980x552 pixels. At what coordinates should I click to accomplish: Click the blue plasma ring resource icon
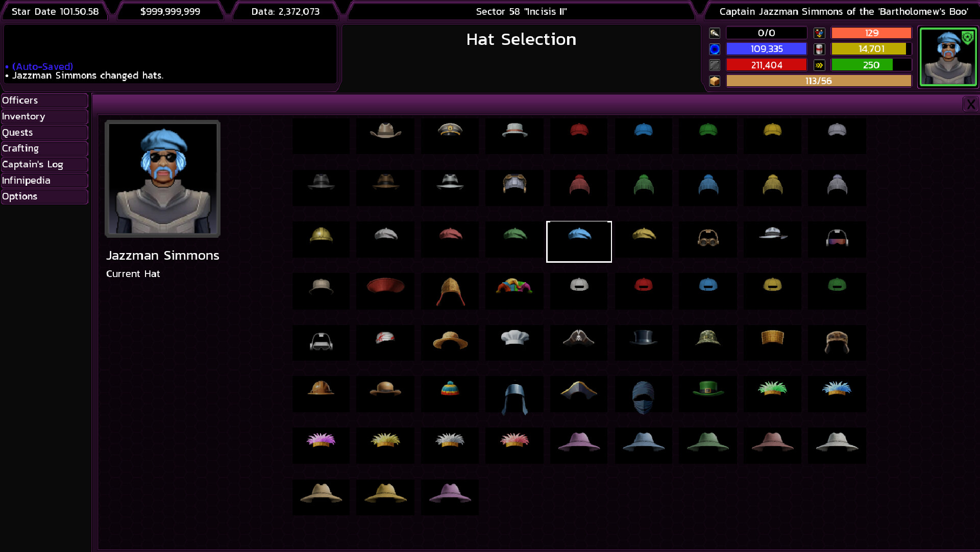click(715, 49)
